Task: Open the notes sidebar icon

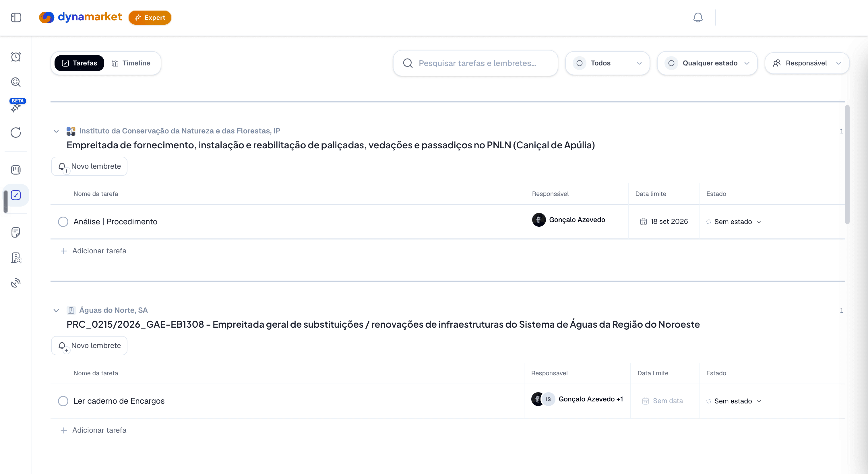Action: tap(16, 232)
